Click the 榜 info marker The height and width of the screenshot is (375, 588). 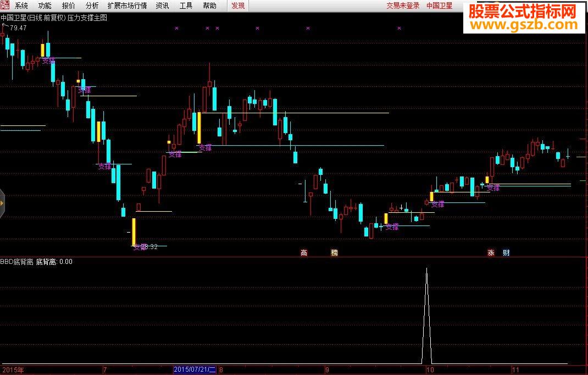coord(334,252)
